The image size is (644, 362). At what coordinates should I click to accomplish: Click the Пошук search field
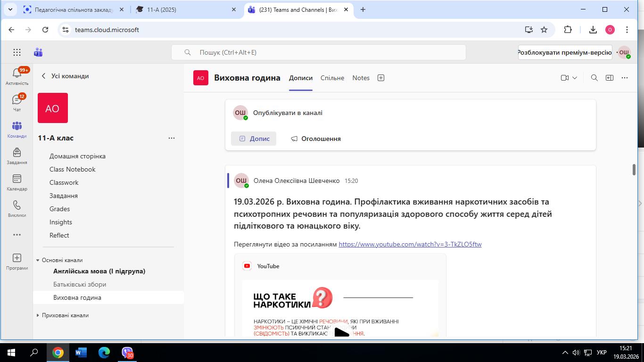coord(318,52)
